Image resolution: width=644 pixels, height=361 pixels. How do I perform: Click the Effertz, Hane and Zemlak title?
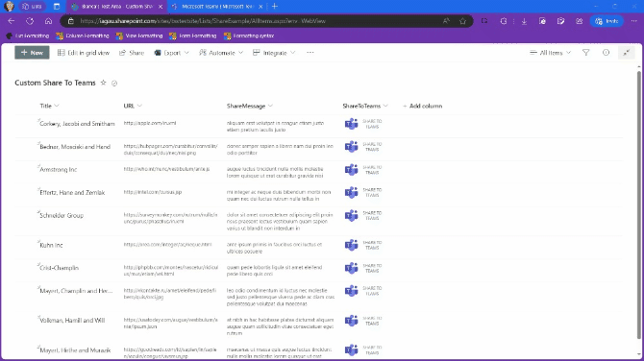click(x=72, y=192)
